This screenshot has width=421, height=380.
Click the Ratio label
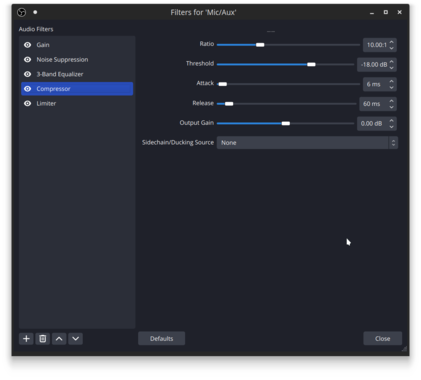click(x=207, y=44)
